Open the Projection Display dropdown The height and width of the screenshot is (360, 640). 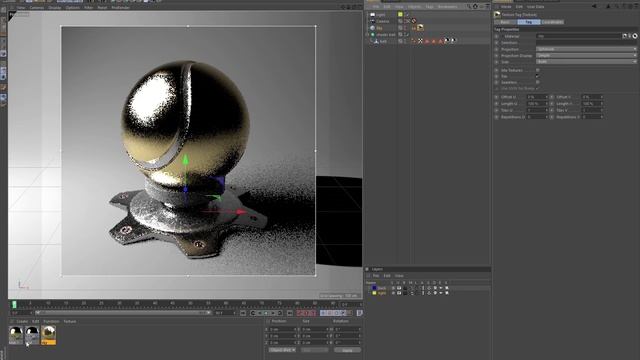[586, 55]
